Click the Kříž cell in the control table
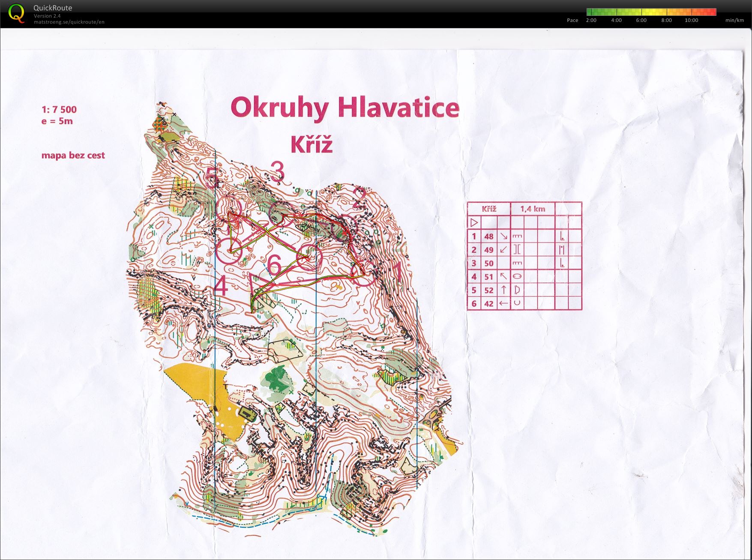Screen dimensions: 752x560 click(x=489, y=209)
